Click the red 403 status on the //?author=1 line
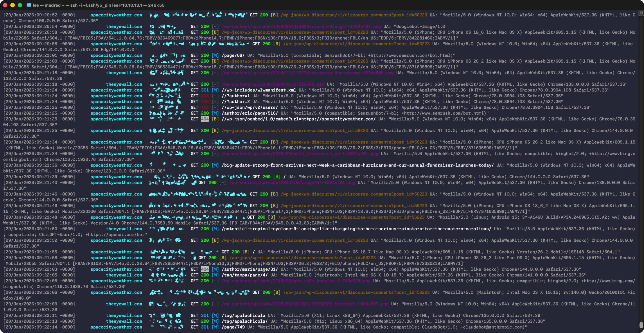 pyautogui.click(x=205, y=96)
